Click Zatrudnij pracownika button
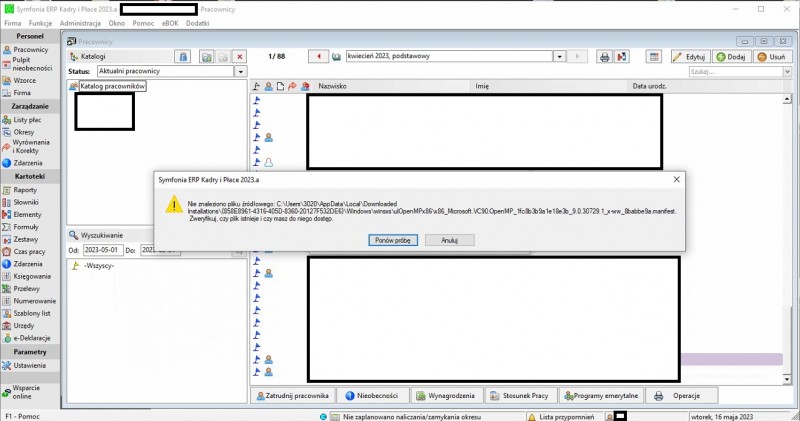 coord(293,395)
